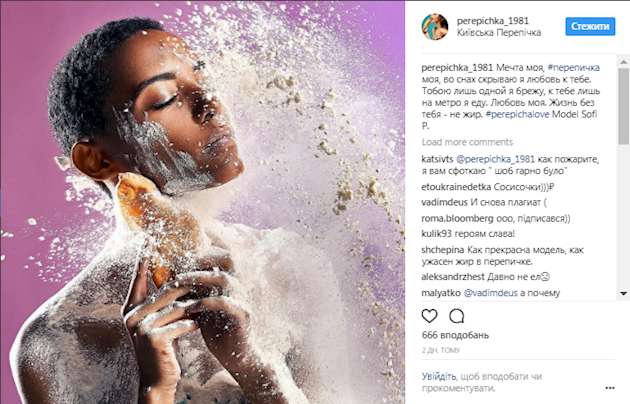The width and height of the screenshot is (630, 404).
Task: Open the @vadimdeus mention in malyatko comment
Action: (491, 293)
